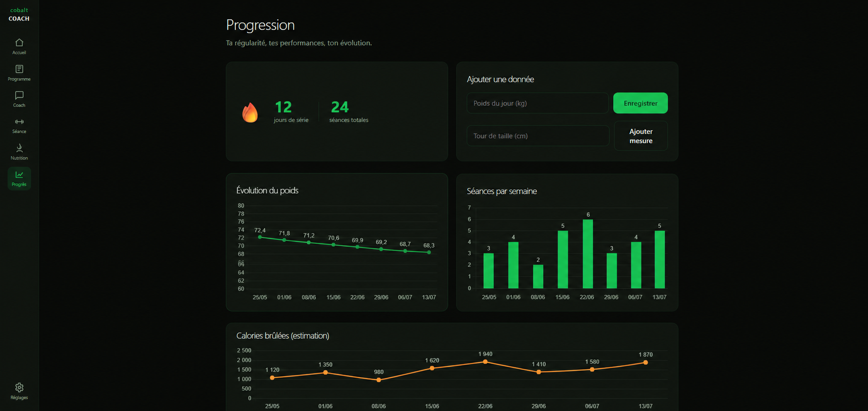
Task: Click the Enregistrer button
Action: (x=640, y=103)
